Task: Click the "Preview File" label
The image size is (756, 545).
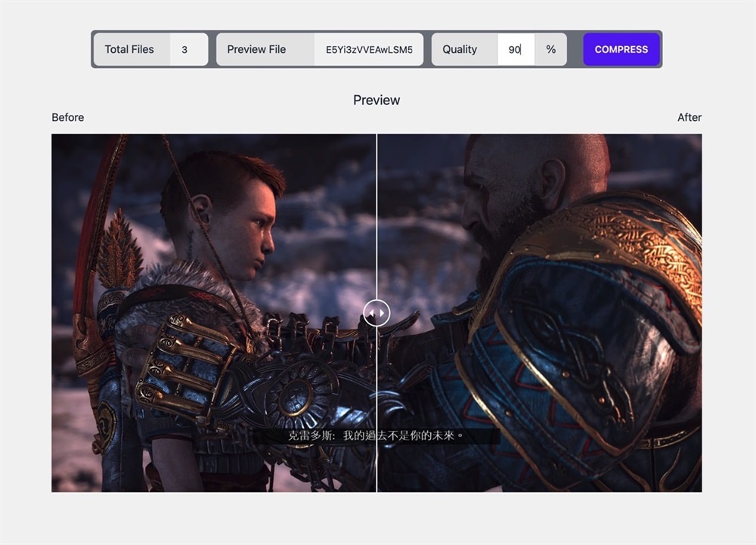Action: 256,49
